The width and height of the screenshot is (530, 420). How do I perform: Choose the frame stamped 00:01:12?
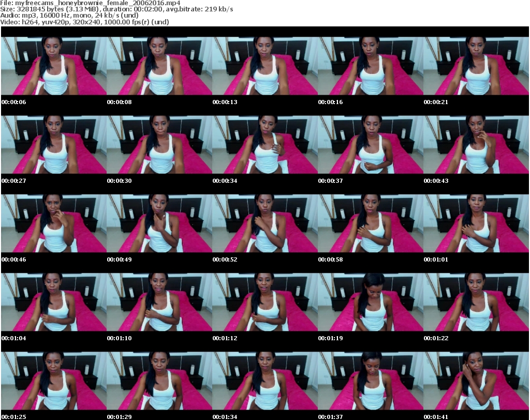click(265, 302)
